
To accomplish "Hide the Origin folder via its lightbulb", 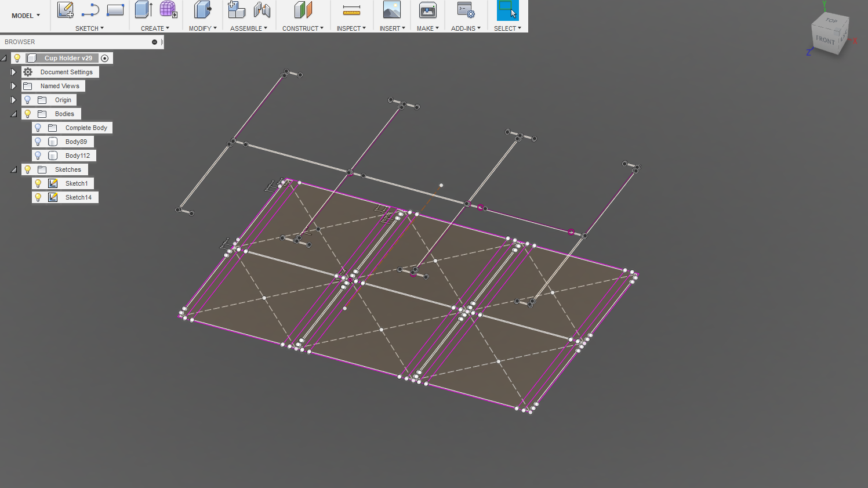I will [28, 100].
